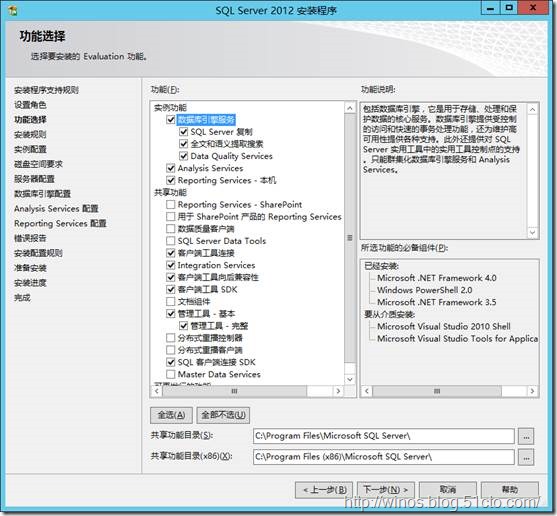Screen dimensions: 557x516
Task: Toggle SQL Server 复制 checkbox
Action: [183, 132]
